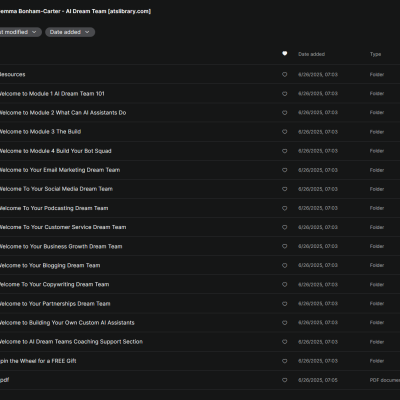Click the 07:05 date of pdf row
400x400 pixels.
click(318, 380)
